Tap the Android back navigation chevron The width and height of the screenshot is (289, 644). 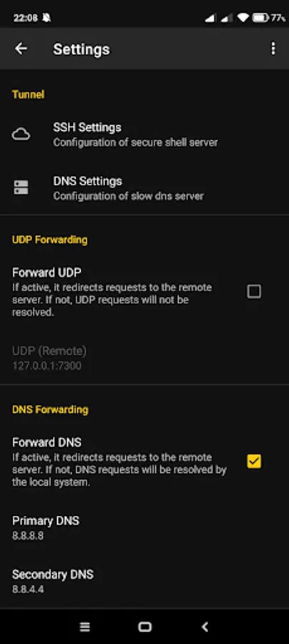click(205, 626)
